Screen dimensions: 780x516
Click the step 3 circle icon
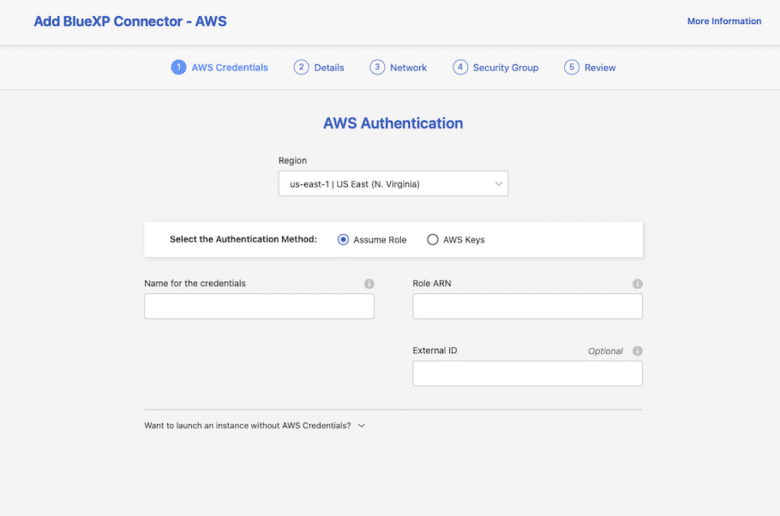377,67
